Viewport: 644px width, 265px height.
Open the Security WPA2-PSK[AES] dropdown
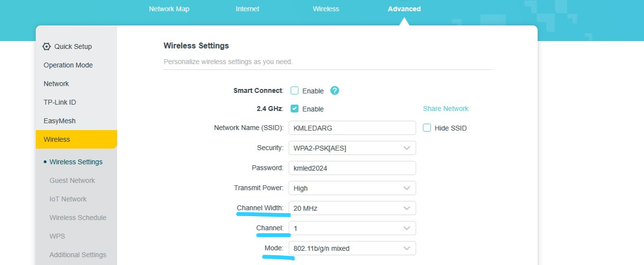click(x=352, y=148)
